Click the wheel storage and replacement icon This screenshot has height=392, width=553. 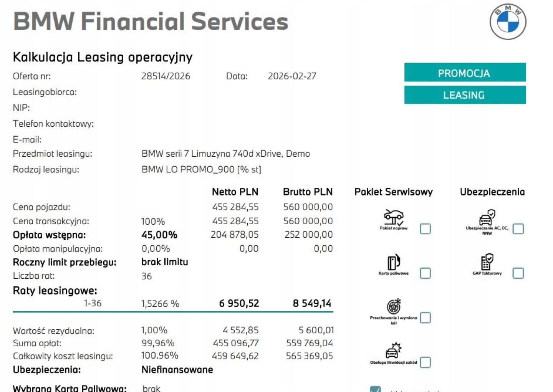[x=394, y=306]
